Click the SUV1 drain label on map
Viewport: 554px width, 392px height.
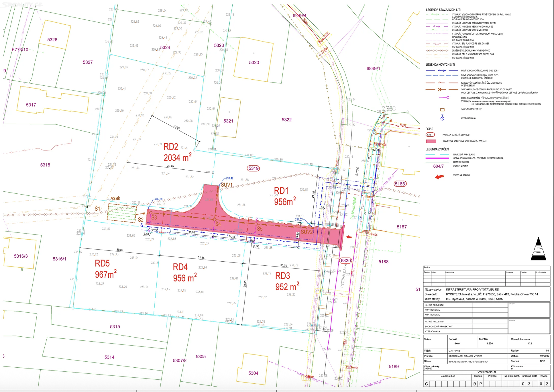(227, 185)
